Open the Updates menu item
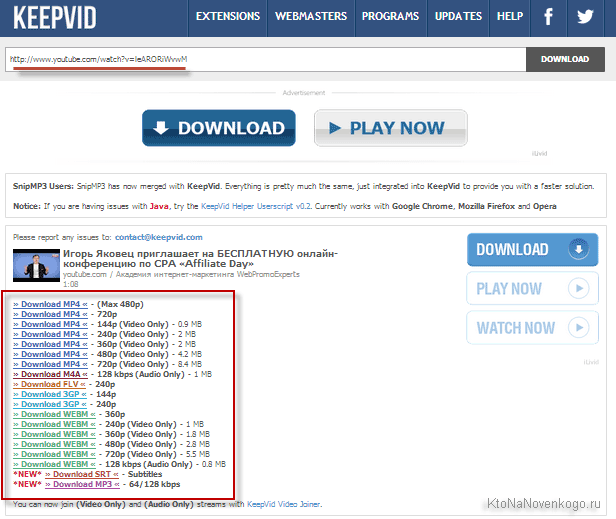Screen dimensions: 616x519 [458, 17]
